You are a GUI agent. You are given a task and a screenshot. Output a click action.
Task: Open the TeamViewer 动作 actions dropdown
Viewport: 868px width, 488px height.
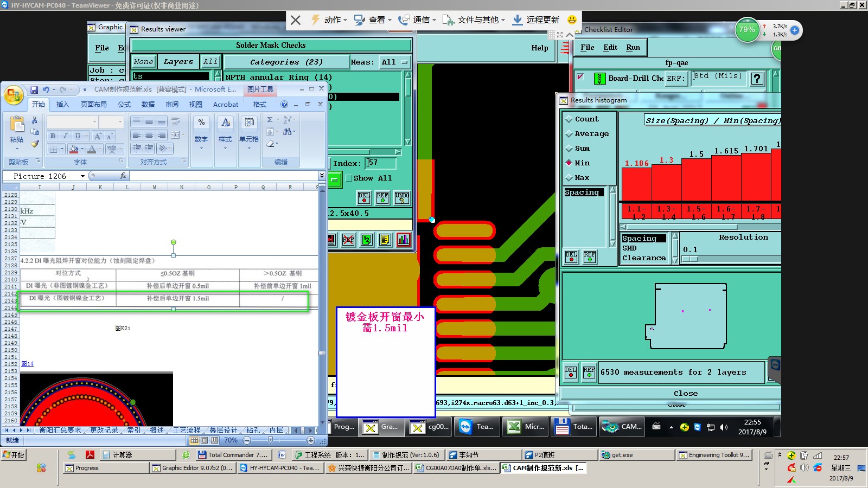[329, 20]
